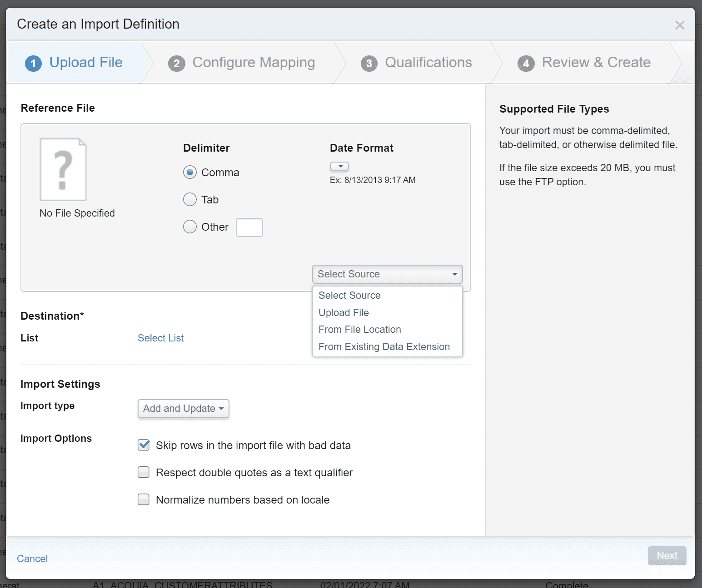Click the Select List link
The image size is (702, 588).
coord(160,338)
